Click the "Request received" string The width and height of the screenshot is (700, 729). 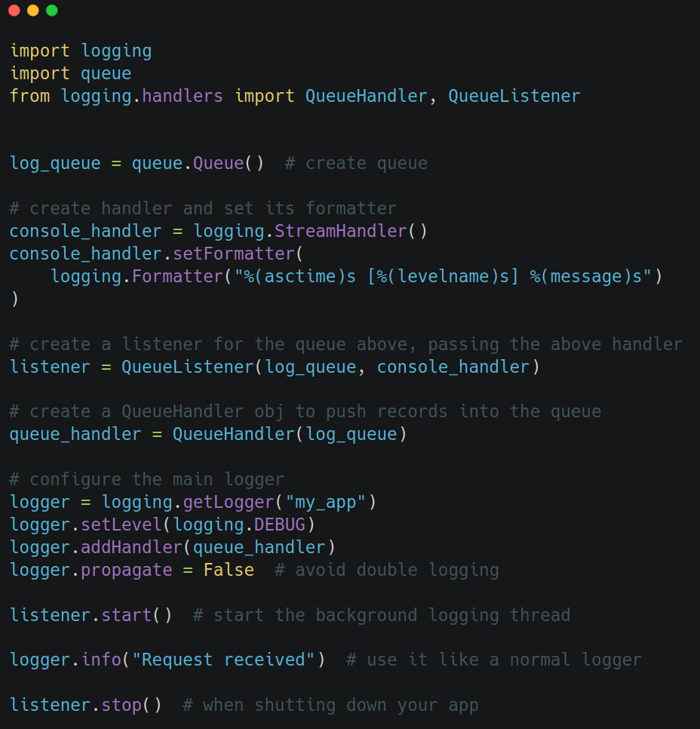[223, 660]
